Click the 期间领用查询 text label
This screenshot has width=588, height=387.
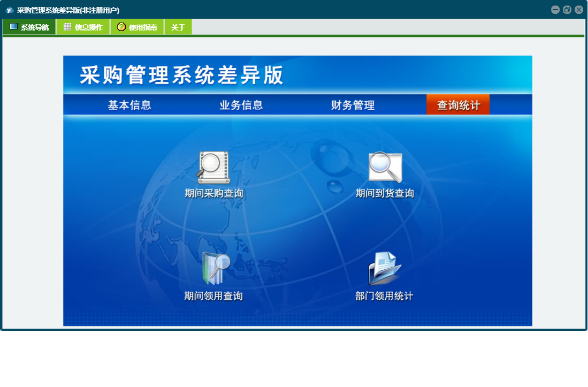(213, 296)
